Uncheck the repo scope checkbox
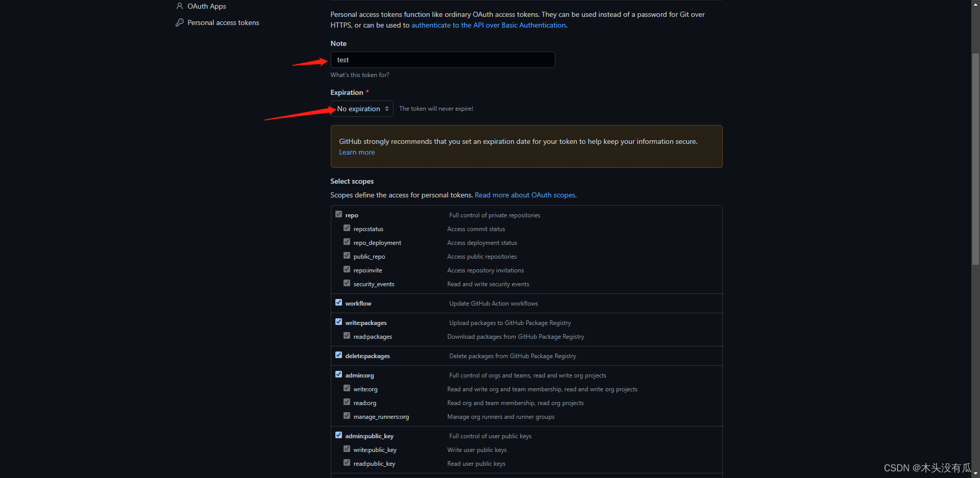Image resolution: width=980 pixels, height=478 pixels. click(x=338, y=214)
